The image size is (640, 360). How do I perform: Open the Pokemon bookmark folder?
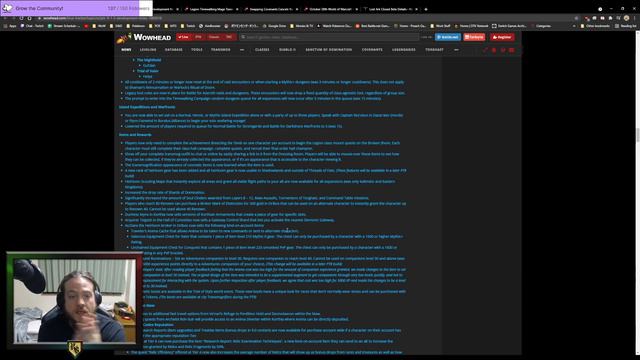coord(135,26)
